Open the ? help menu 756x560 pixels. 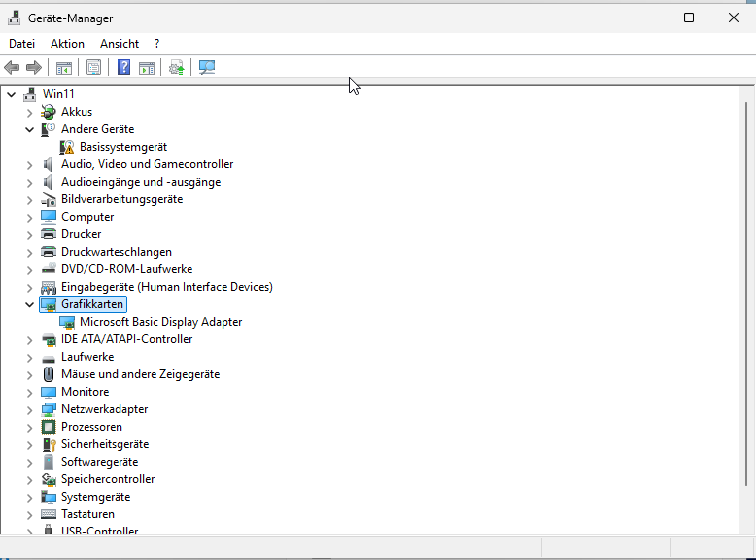156,44
